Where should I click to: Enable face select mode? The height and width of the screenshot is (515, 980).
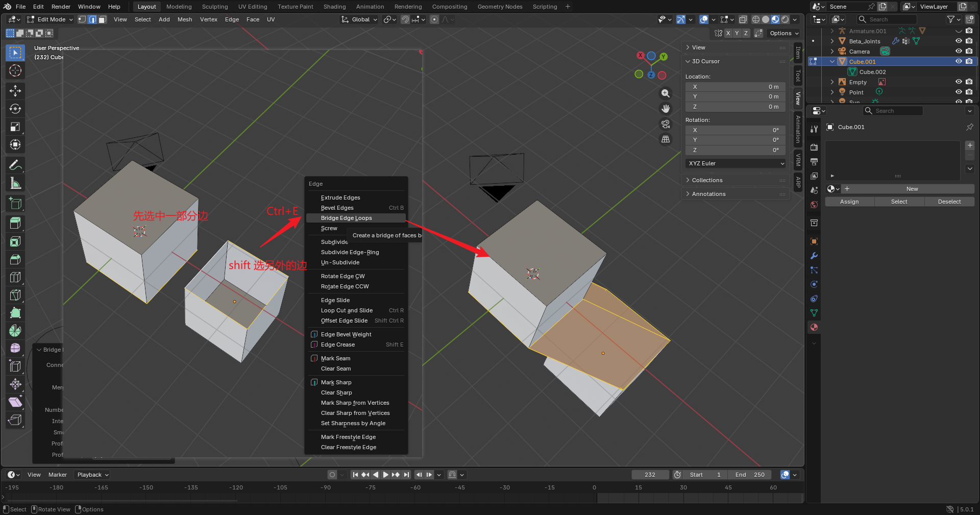tap(102, 19)
